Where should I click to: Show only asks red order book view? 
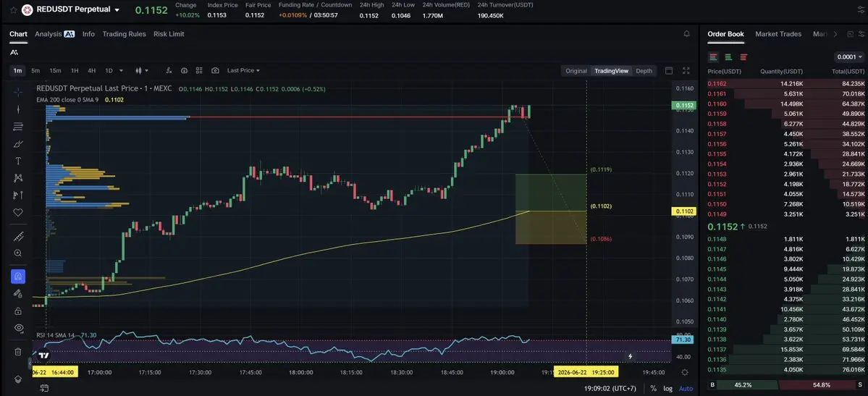point(743,57)
